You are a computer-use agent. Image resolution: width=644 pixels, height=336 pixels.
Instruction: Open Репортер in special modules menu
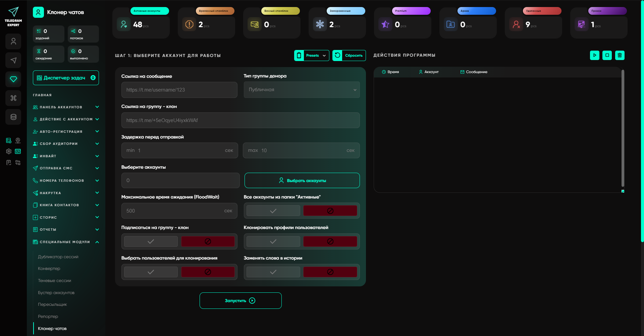pos(48,317)
